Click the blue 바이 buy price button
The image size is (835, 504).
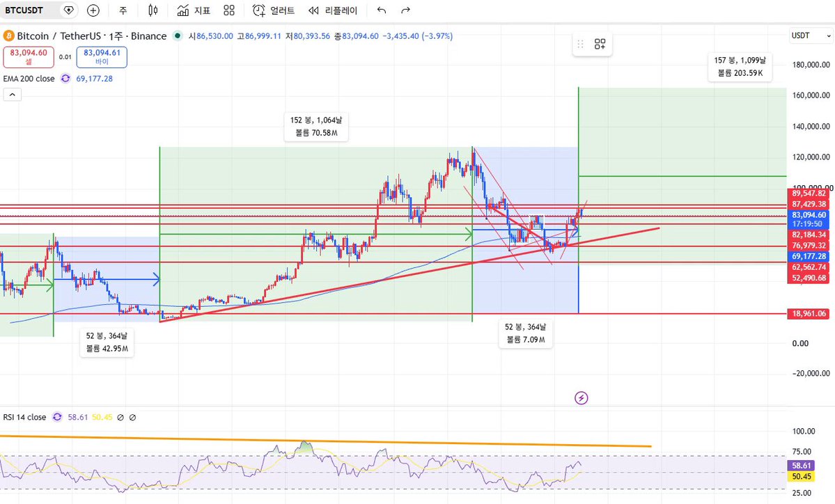[x=102, y=57]
